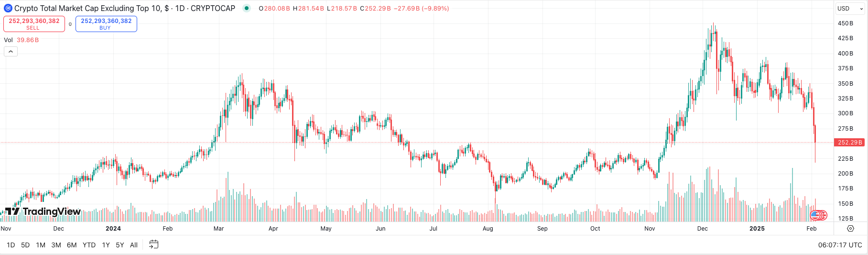868x255 pixels.
Task: Collapse the indicator legend chevron
Action: click(x=11, y=52)
